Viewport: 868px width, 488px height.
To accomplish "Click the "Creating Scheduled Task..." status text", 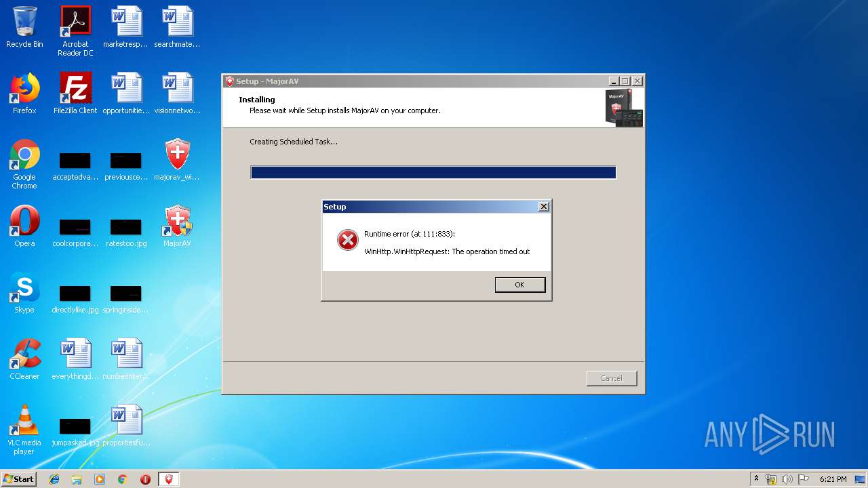I will 294,142.
